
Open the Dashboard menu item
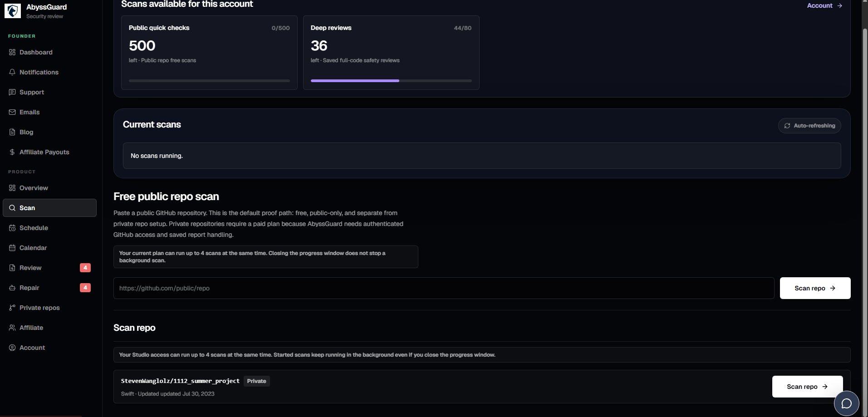[49, 52]
